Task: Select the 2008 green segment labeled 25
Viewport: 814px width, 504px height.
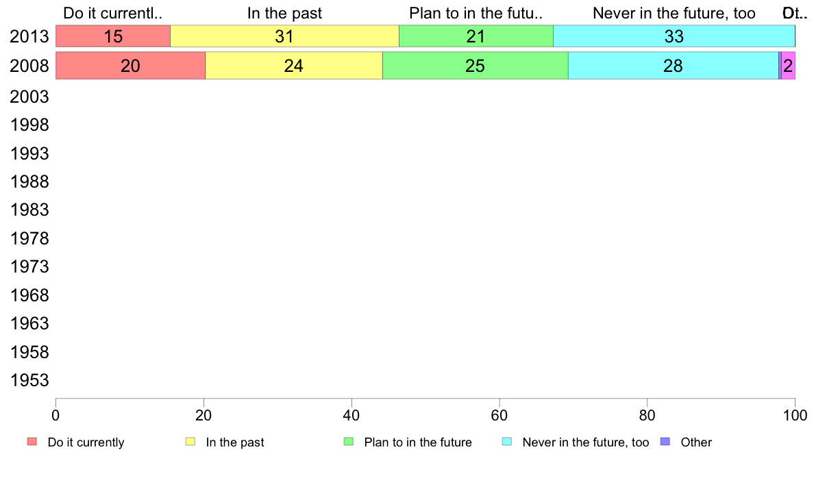Action: coord(476,66)
